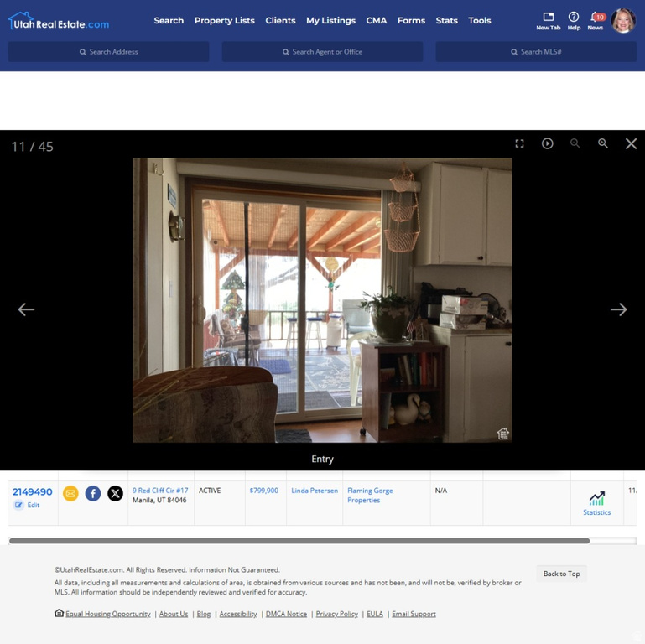The image size is (645, 644).
Task: Click the horizontal table scrollbar
Action: tap(299, 541)
